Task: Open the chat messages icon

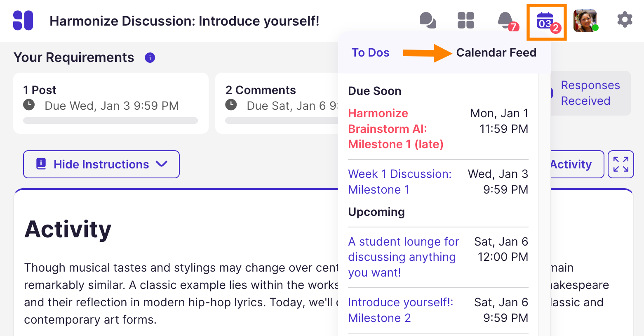Action: click(x=428, y=19)
